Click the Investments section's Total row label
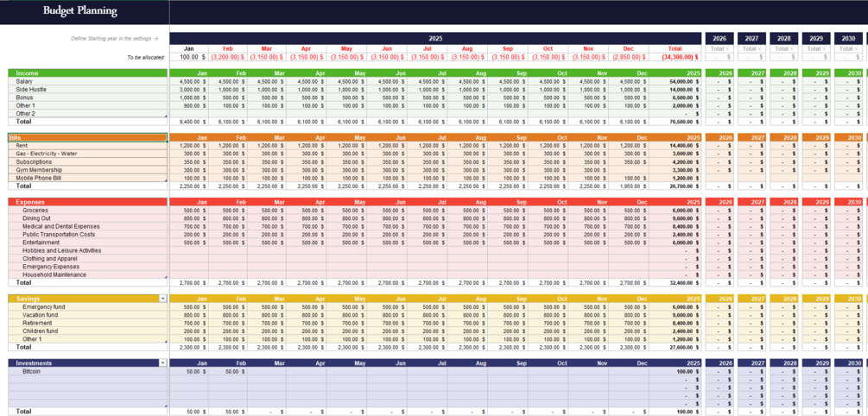 [24, 412]
